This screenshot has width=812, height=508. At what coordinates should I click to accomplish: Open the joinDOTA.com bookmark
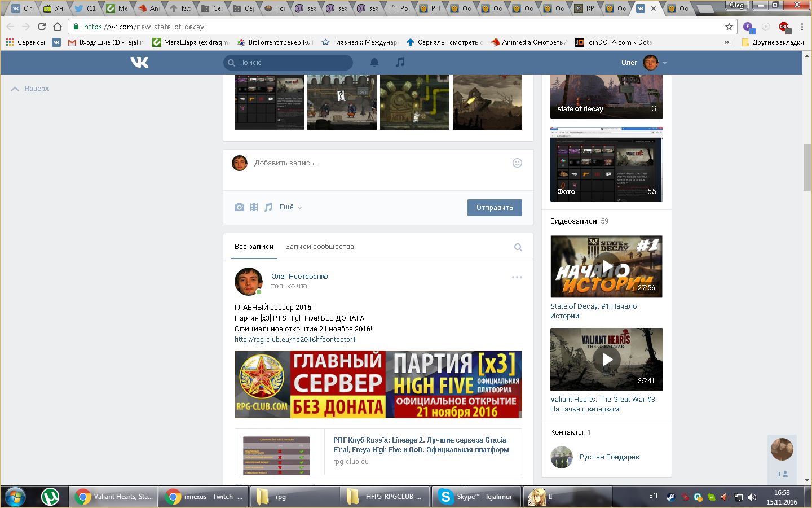614,42
